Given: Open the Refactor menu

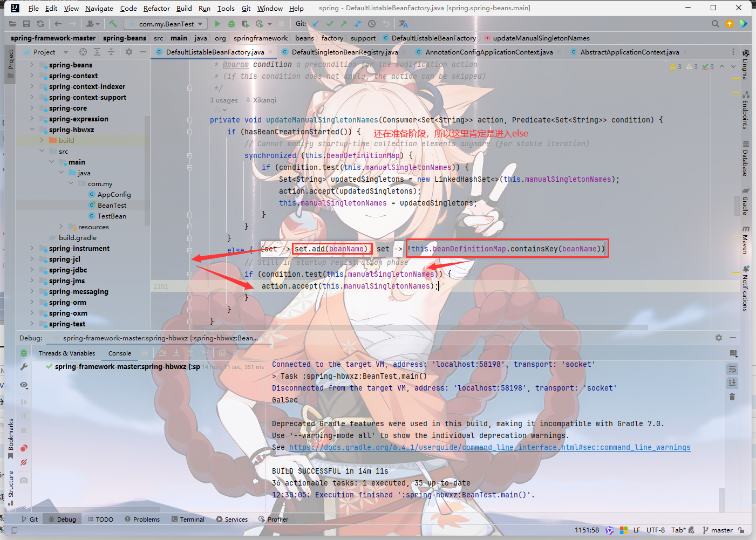Looking at the screenshot, I should pyautogui.click(x=156, y=8).
